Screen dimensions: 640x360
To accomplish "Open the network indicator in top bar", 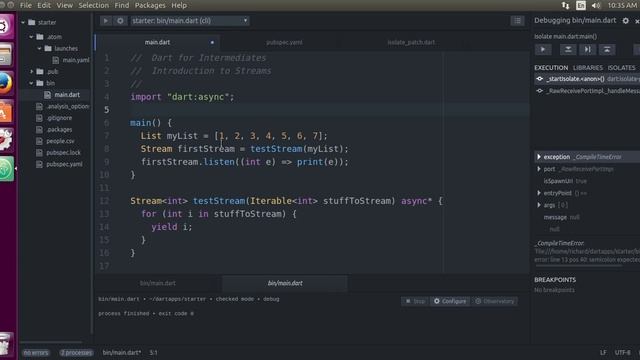I will (x=565, y=5).
